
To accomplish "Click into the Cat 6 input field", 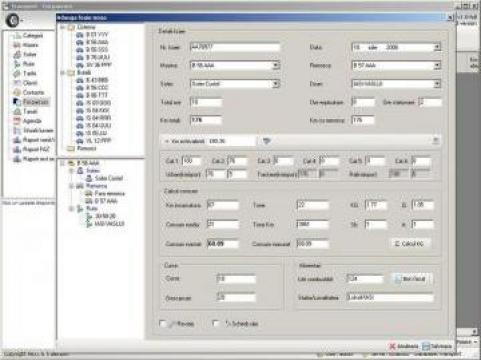I will (421, 161).
